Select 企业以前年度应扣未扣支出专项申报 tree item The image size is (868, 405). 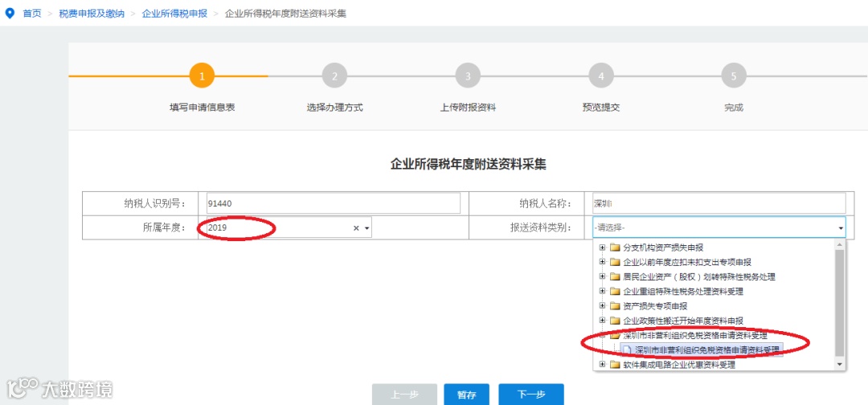pos(687,262)
